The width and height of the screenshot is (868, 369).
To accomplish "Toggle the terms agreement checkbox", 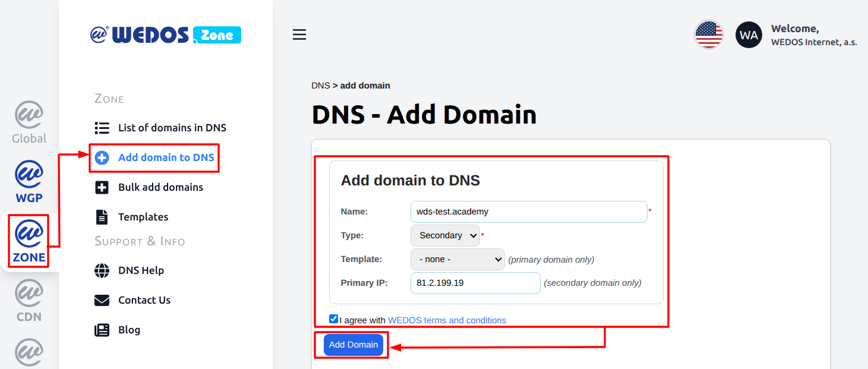I will point(334,319).
